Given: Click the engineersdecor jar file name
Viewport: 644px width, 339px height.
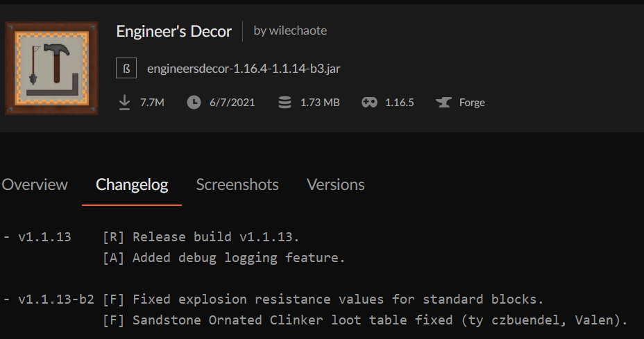Looking at the screenshot, I should [x=244, y=69].
